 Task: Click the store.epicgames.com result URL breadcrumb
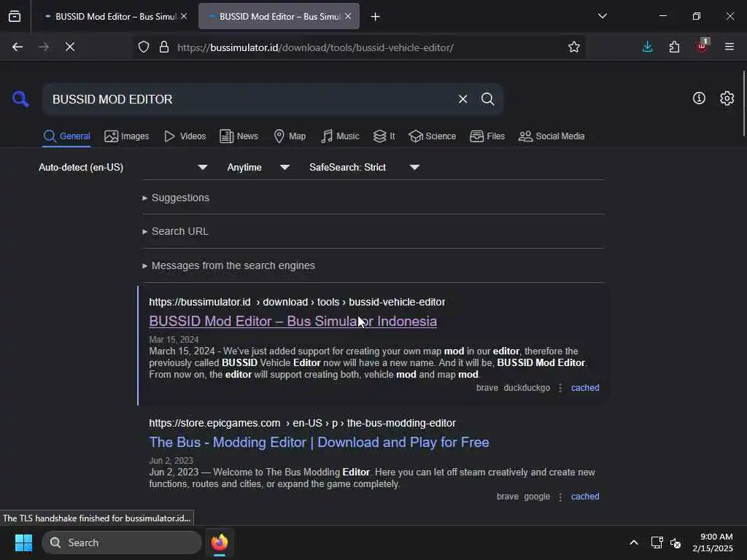(302, 424)
